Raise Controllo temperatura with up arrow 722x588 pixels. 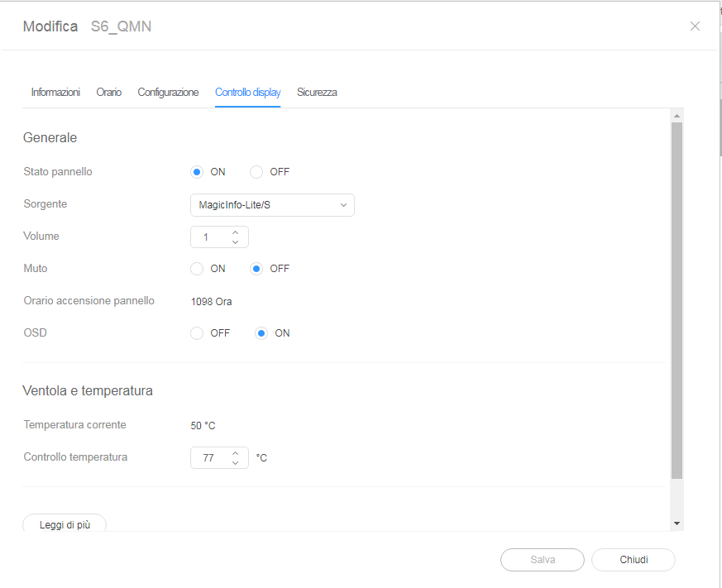[235, 452]
